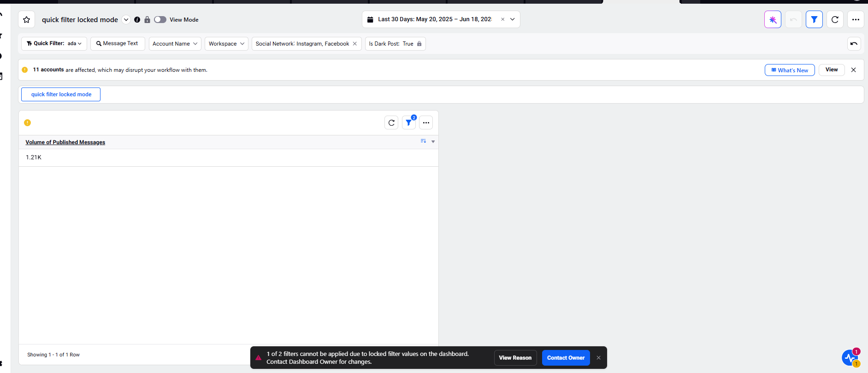Click View on accounts affected banner
This screenshot has height=373, width=868.
pyautogui.click(x=832, y=70)
